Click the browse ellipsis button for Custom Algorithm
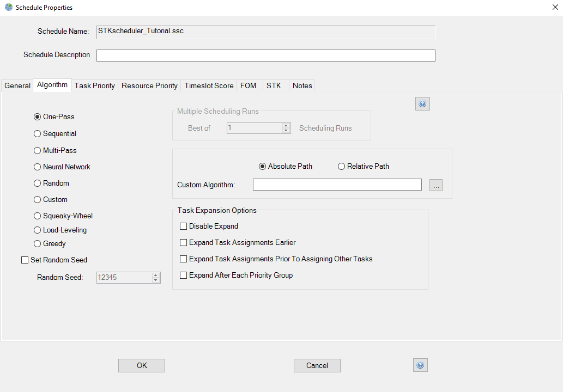Image resolution: width=563 pixels, height=392 pixels. tap(435, 185)
